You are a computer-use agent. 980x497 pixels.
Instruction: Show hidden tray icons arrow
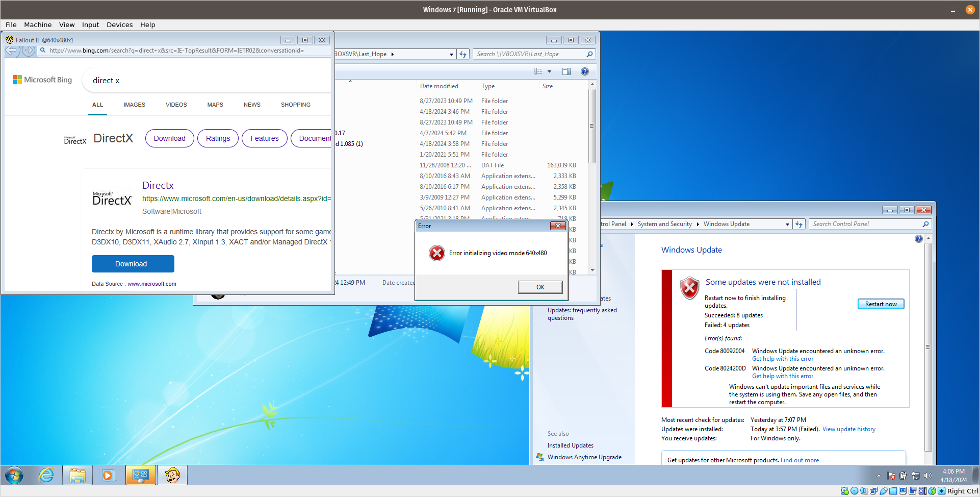[879, 476]
